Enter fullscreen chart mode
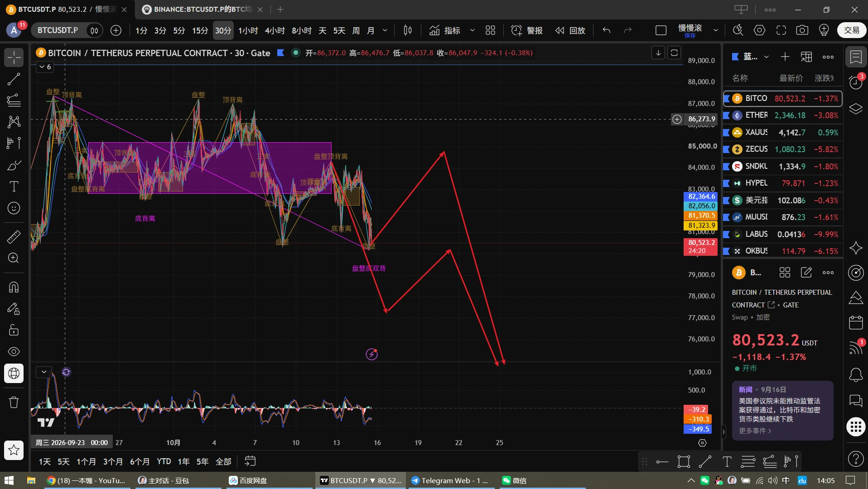 pos(781,30)
